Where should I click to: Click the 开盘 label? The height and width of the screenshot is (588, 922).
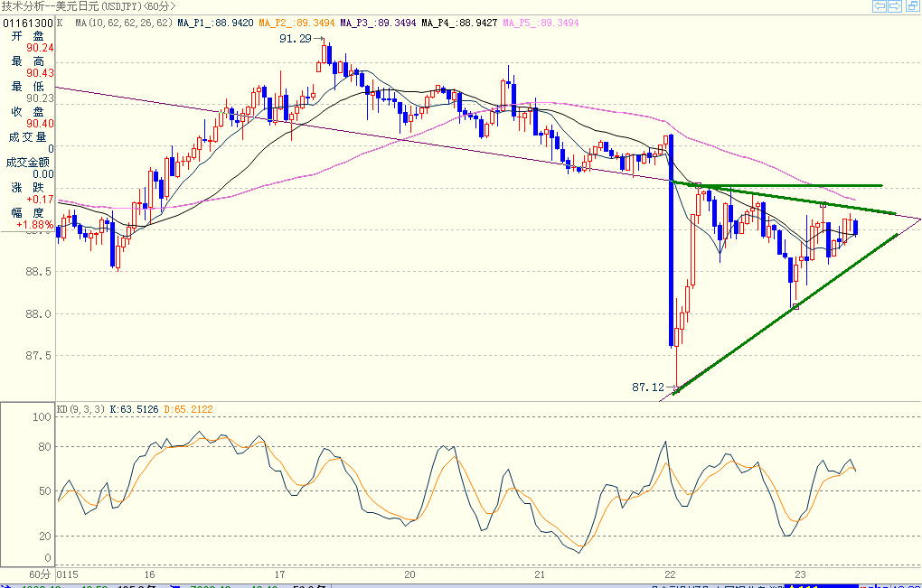pos(28,36)
